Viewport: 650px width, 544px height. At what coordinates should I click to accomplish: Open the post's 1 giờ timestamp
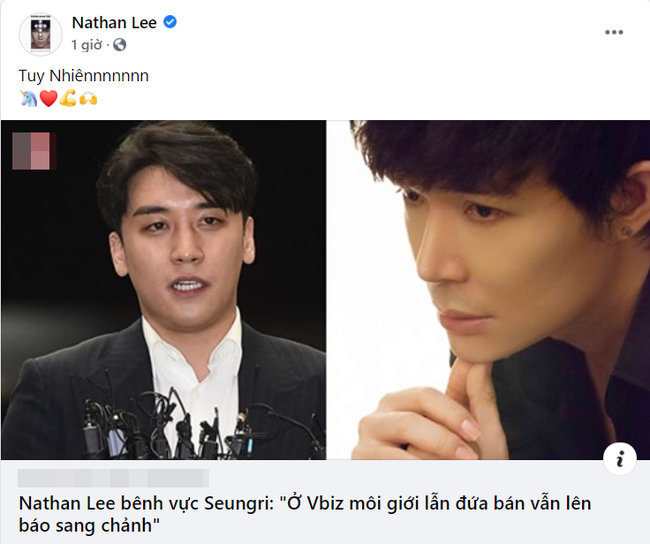click(x=86, y=44)
